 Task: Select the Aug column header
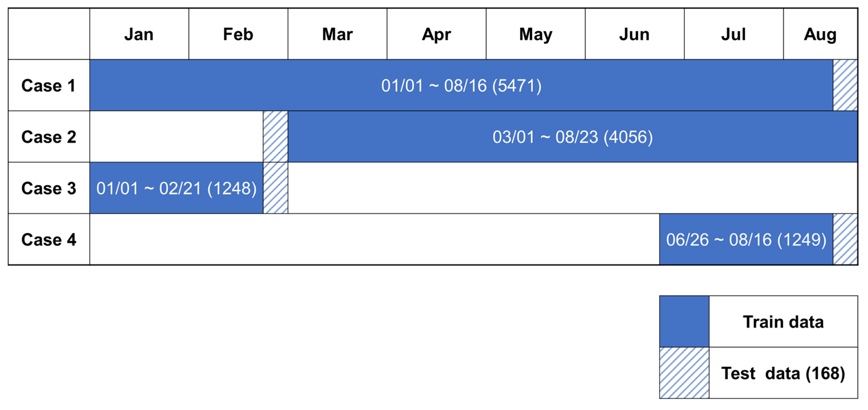[x=820, y=34]
